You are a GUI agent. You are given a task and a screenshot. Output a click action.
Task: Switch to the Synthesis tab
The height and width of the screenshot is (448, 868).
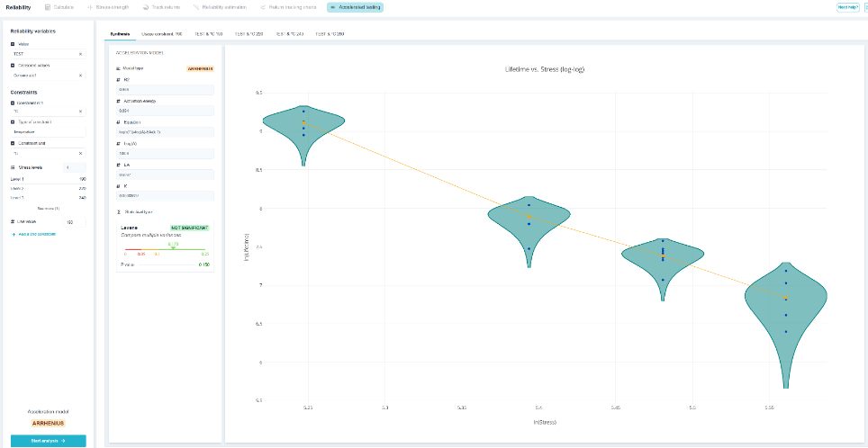click(120, 34)
